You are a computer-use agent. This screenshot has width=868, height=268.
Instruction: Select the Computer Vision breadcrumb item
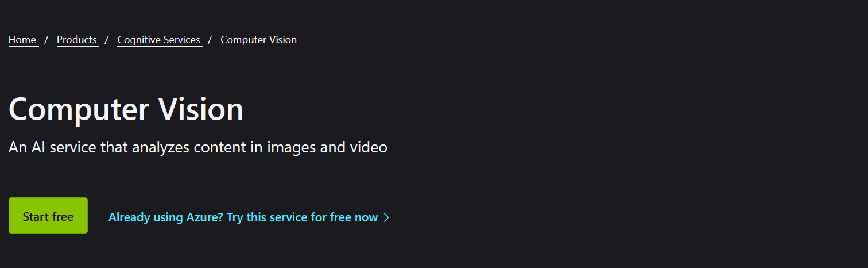(x=258, y=40)
